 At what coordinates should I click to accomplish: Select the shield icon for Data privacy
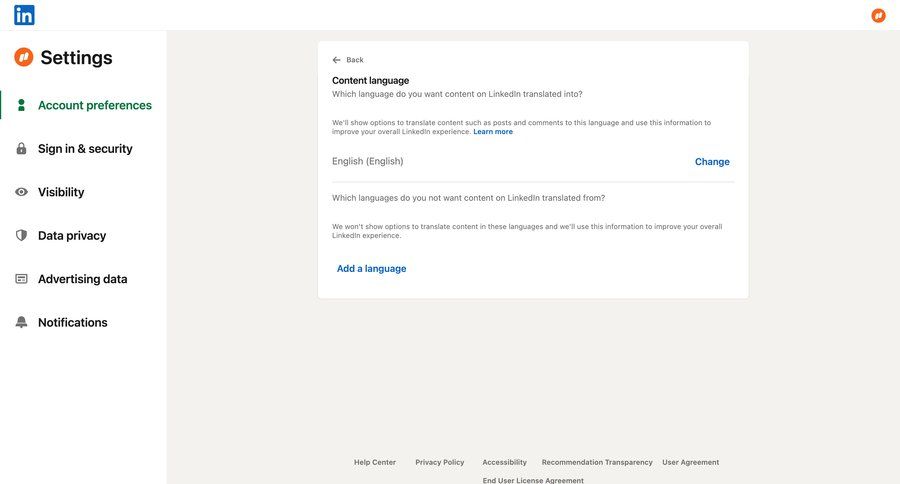[x=21, y=236]
